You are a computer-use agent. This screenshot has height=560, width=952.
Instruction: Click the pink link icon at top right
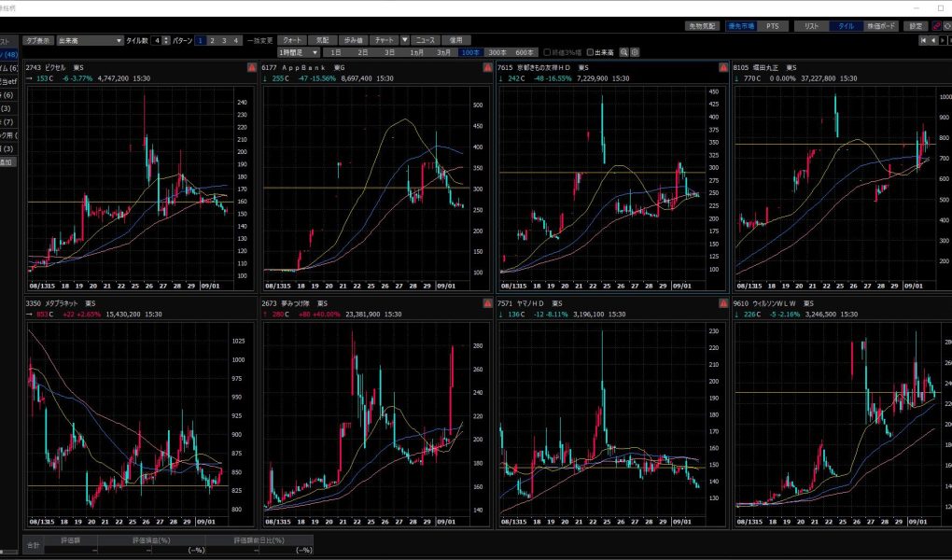[936, 27]
